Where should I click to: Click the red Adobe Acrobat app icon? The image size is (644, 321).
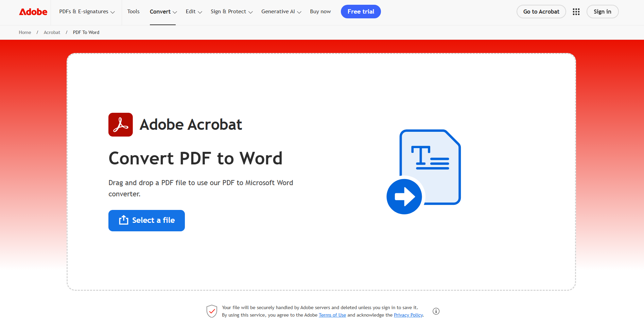(x=121, y=125)
